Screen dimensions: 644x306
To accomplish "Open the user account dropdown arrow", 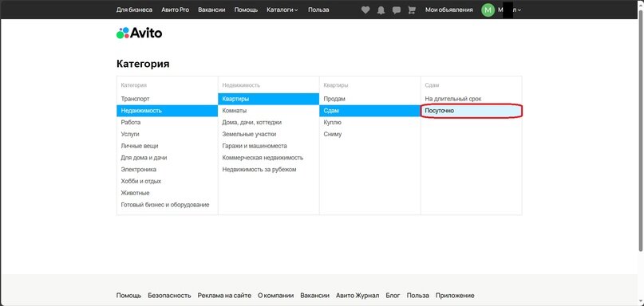I will click(520, 10).
